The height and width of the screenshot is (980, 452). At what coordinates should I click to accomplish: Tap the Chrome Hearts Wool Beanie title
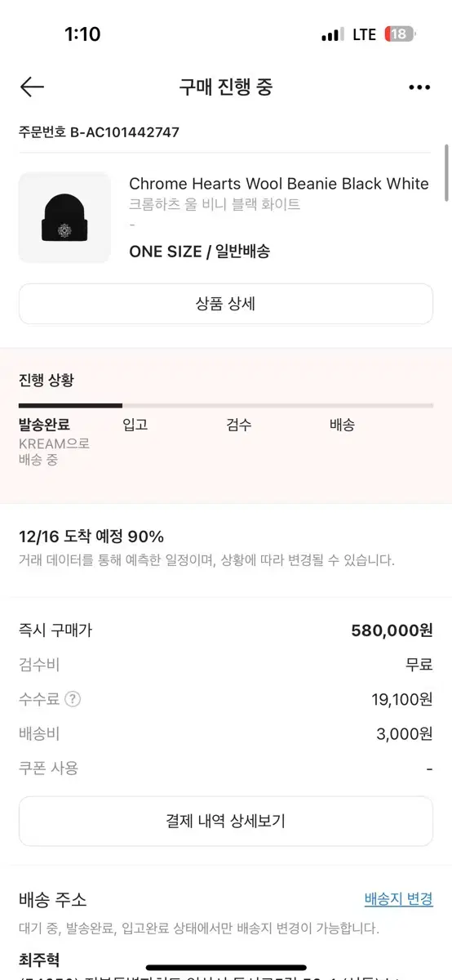pos(279,184)
